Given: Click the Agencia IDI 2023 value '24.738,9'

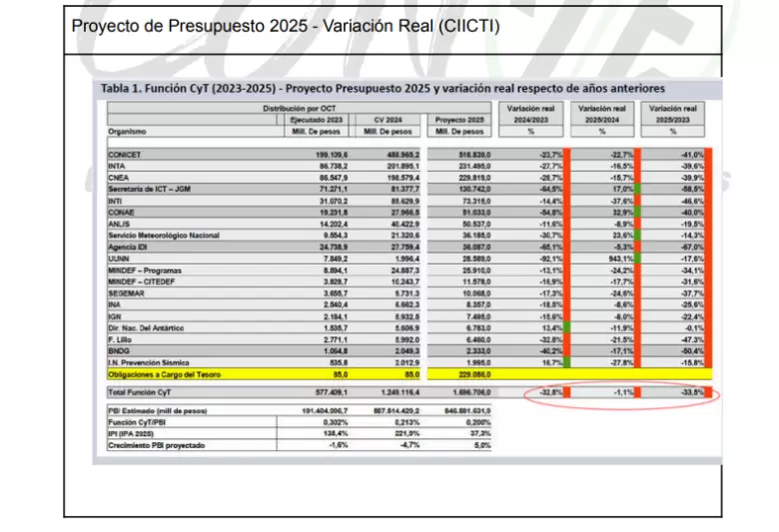Looking at the screenshot, I should click(x=334, y=247).
